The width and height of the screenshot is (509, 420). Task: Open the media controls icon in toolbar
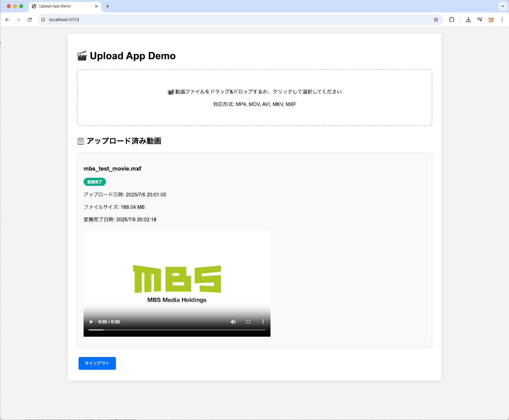(480, 20)
